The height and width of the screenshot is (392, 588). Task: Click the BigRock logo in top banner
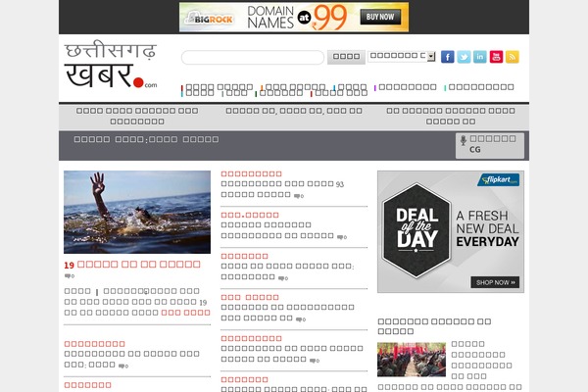click(209, 18)
